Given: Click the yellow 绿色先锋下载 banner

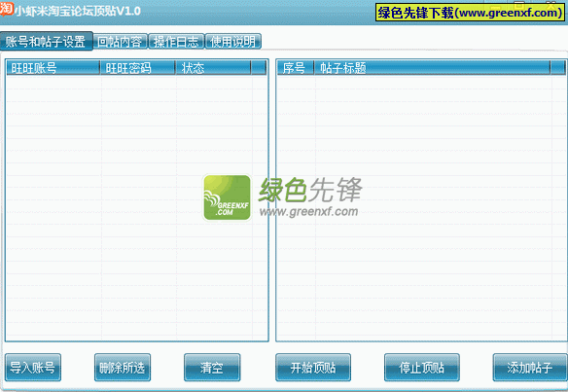Looking at the screenshot, I should pos(470,13).
